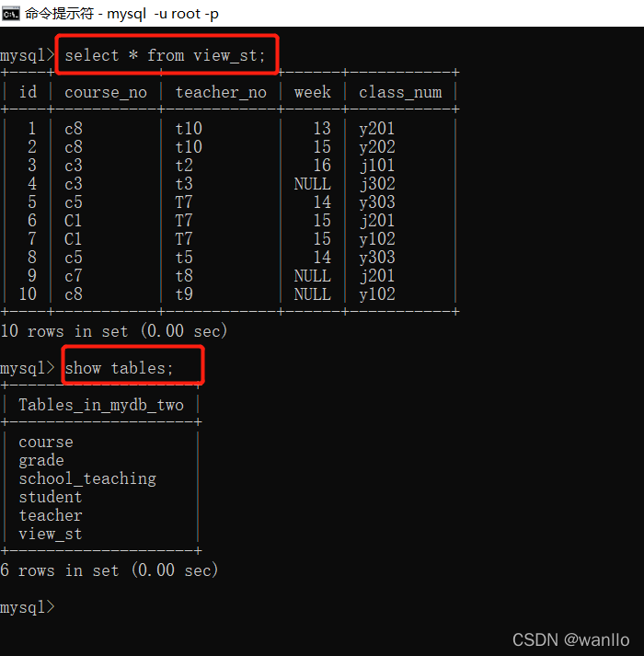Click 'C1' in the row with id 7
The image size is (644, 656).
point(74,239)
